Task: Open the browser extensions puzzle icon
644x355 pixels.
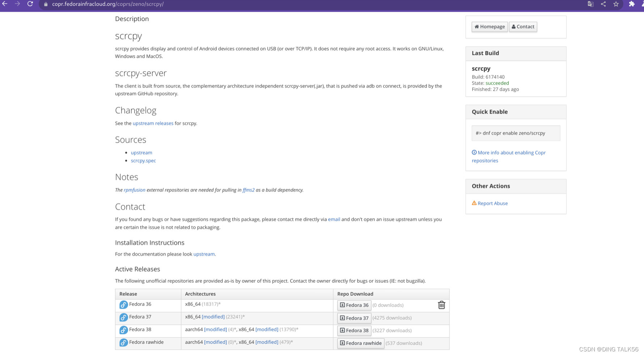Action: (x=631, y=4)
